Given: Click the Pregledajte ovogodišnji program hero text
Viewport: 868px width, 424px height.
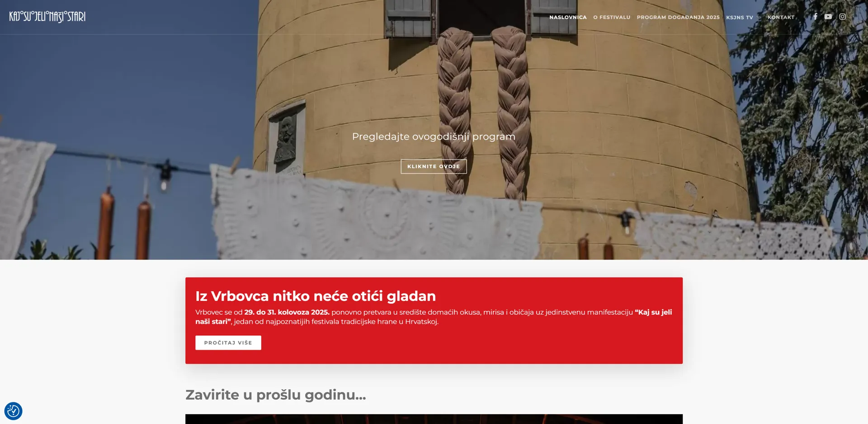Looking at the screenshot, I should tap(434, 137).
